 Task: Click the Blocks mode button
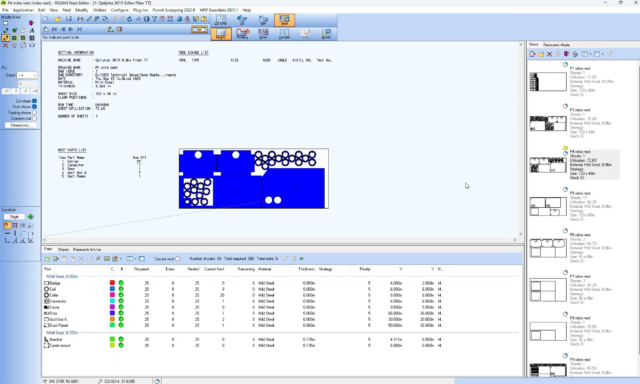pyautogui.click(x=327, y=34)
